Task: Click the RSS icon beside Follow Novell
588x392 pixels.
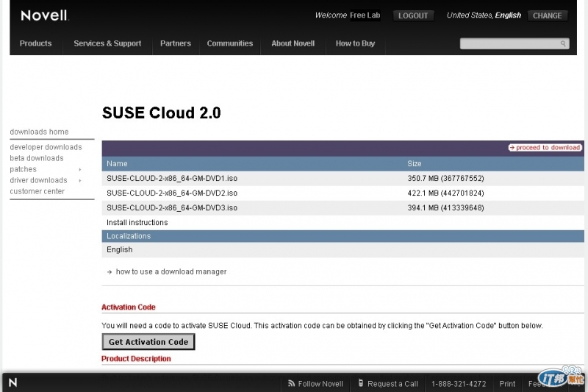Action: pos(291,383)
